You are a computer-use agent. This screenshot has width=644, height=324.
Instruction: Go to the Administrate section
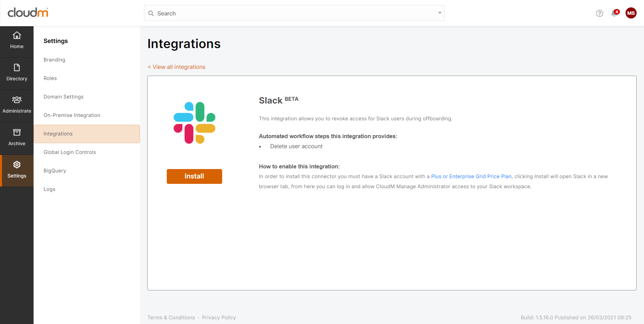tap(17, 105)
